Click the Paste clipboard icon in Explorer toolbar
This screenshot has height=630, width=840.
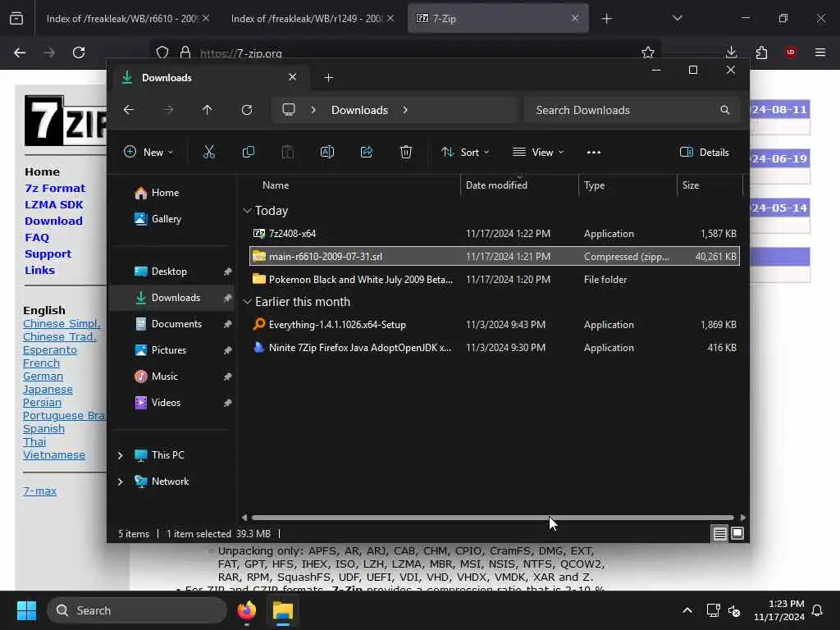pos(288,152)
